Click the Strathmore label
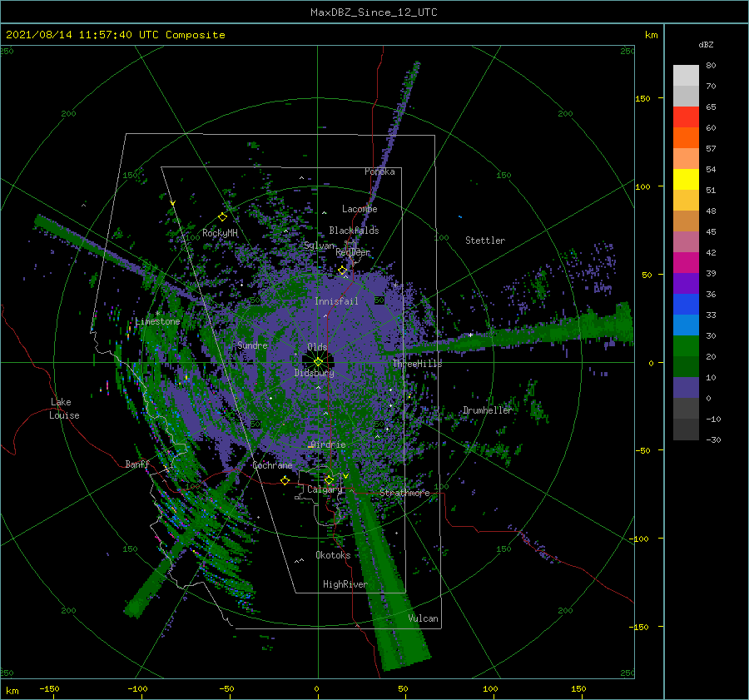The height and width of the screenshot is (700, 749). coord(404,493)
